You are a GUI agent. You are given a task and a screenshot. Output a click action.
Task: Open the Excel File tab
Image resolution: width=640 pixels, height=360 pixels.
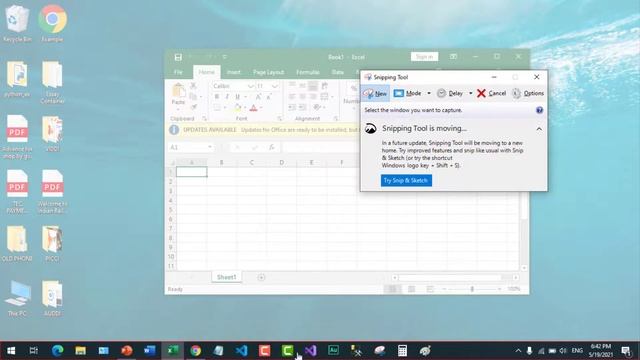click(178, 72)
